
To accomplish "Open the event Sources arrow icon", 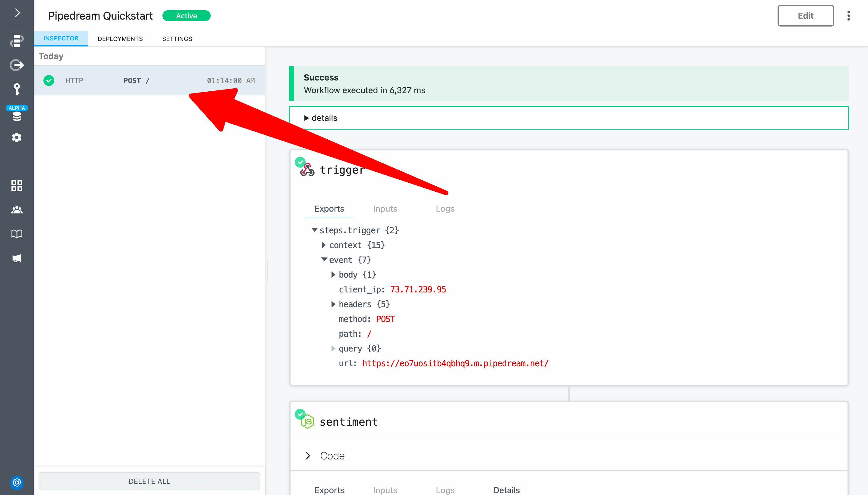I will pyautogui.click(x=17, y=65).
